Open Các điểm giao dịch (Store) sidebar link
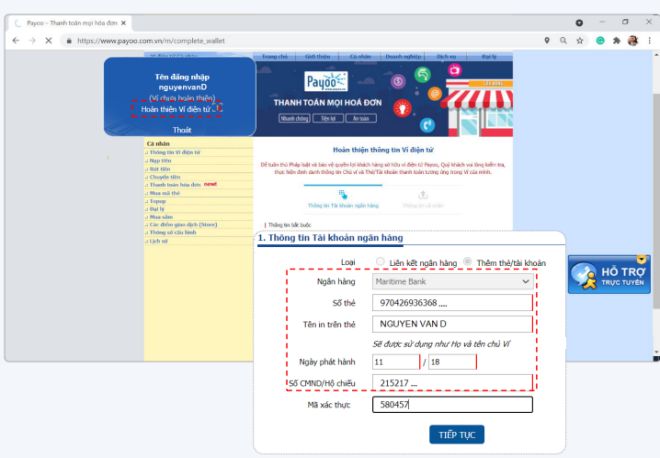The image size is (660, 458). [x=184, y=224]
